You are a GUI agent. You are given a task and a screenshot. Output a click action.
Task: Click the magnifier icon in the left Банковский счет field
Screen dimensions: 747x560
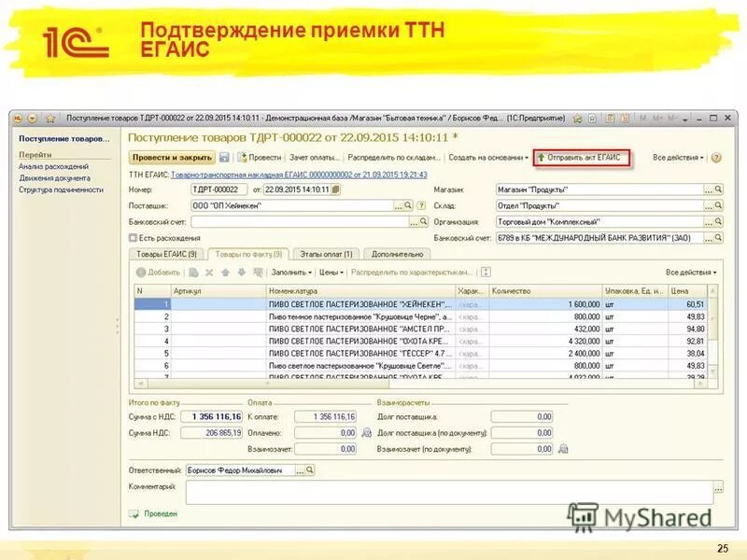423,222
